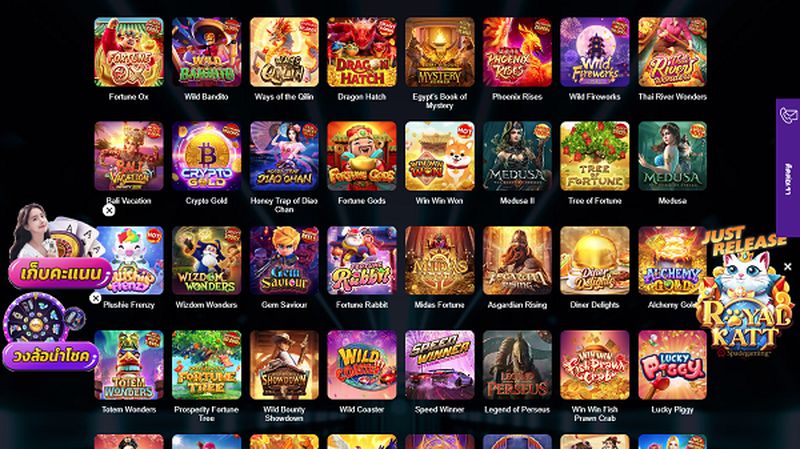Open the Wild Coaster game icon
Screen dimensions: 800x449
click(362, 365)
